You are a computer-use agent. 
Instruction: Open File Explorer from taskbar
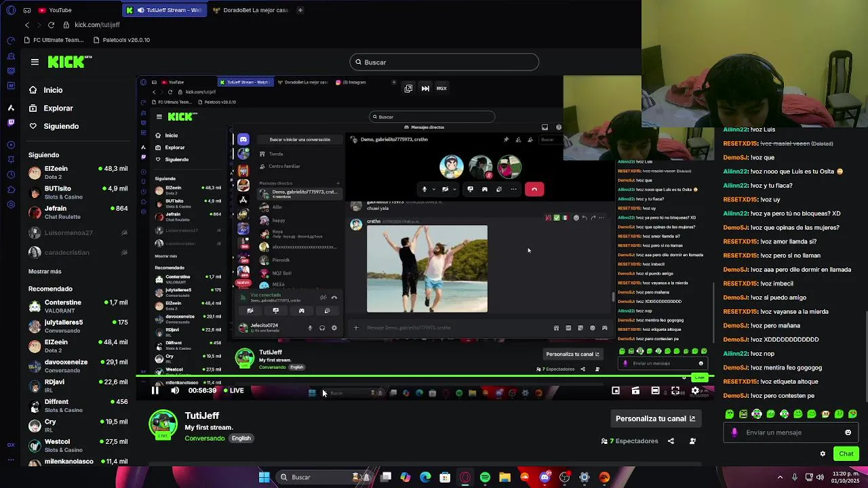[505, 477]
